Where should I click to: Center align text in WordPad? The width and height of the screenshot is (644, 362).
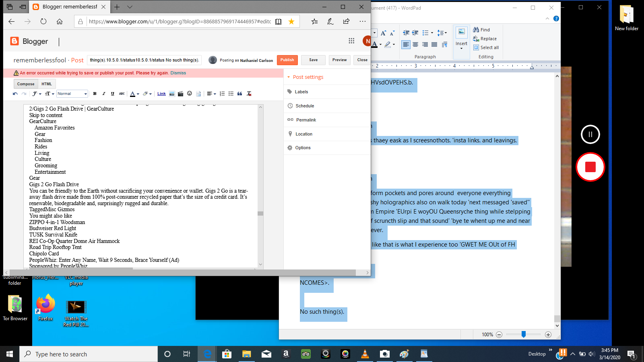(415, 45)
